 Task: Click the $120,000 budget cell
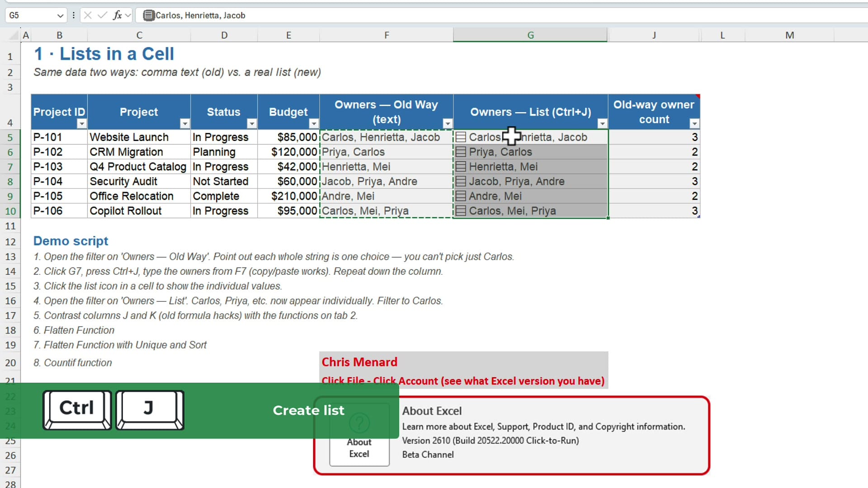coord(288,152)
